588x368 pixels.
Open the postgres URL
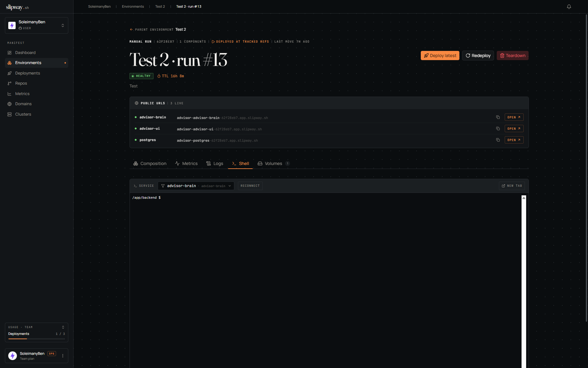tap(514, 140)
